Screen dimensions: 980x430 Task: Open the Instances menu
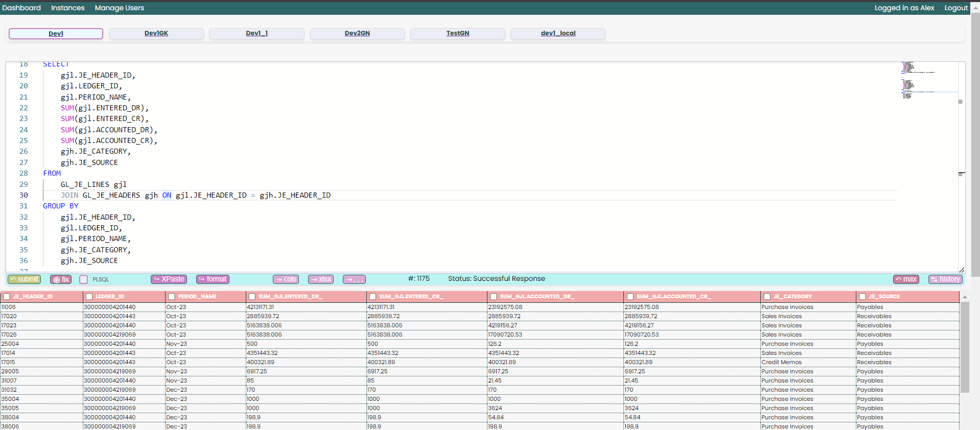(68, 8)
